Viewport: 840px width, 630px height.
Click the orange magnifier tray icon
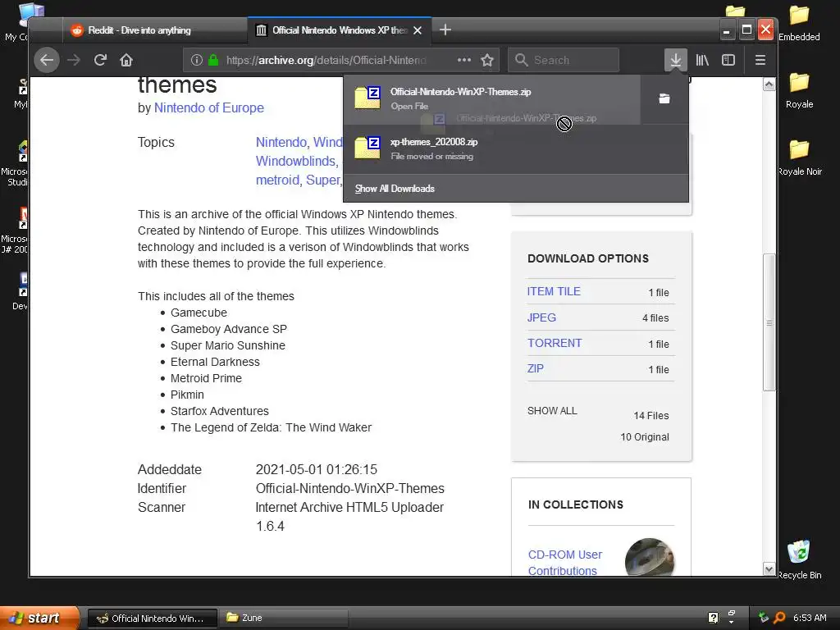(779, 618)
